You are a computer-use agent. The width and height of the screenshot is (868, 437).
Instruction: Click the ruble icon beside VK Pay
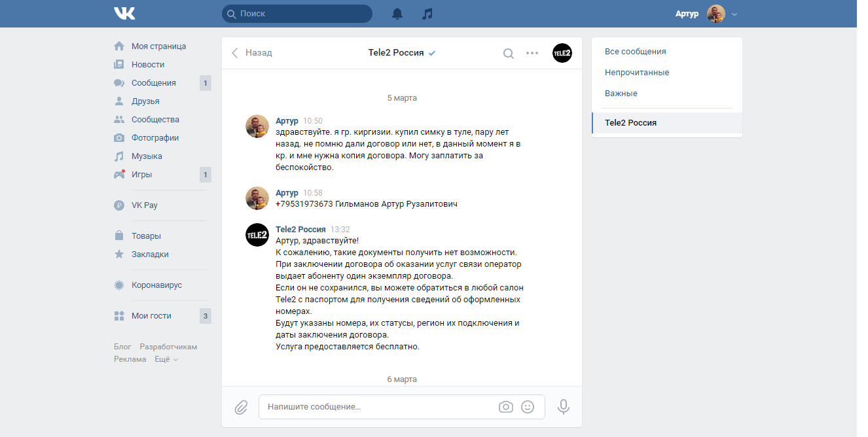coord(119,205)
